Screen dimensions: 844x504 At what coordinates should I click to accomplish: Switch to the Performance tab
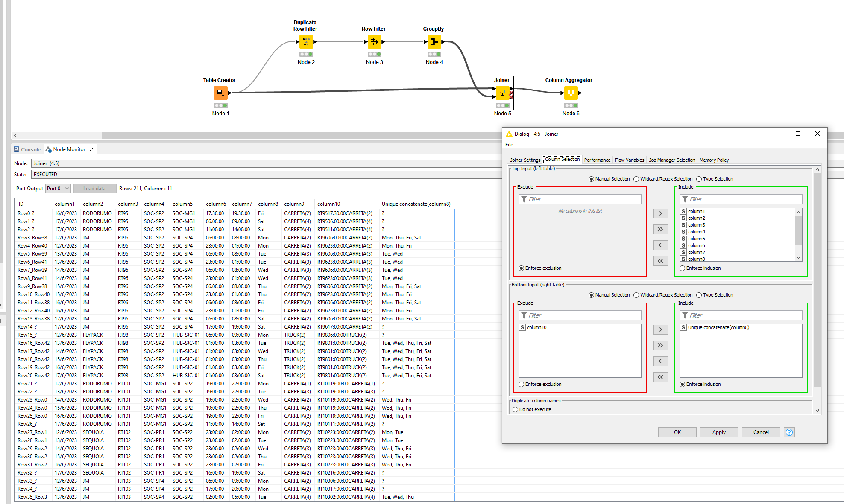pos(597,160)
